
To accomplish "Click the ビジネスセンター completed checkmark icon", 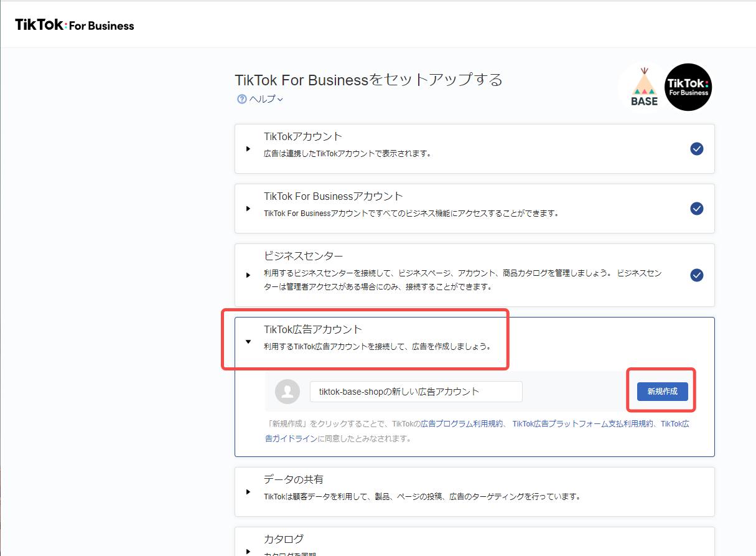I will [697, 275].
